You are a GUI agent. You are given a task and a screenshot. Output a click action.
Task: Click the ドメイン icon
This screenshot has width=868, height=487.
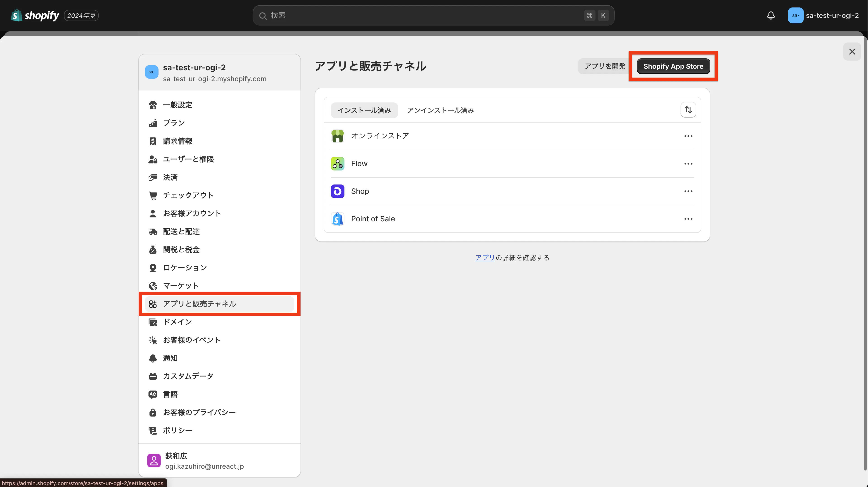(x=153, y=322)
